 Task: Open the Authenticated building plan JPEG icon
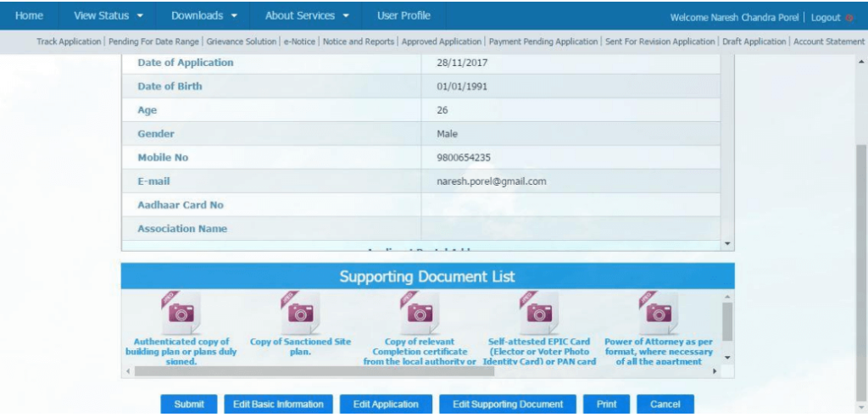click(x=181, y=313)
